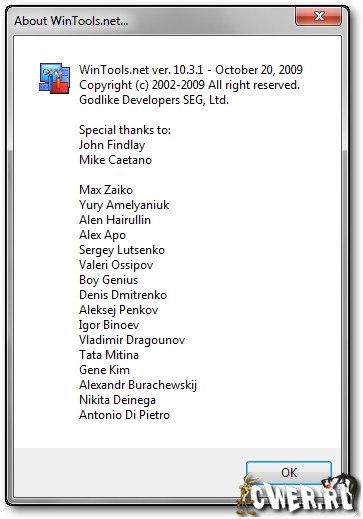Screen dimensions: 363x519
Task: Click the name Alen Hairullin
Action: (115, 220)
